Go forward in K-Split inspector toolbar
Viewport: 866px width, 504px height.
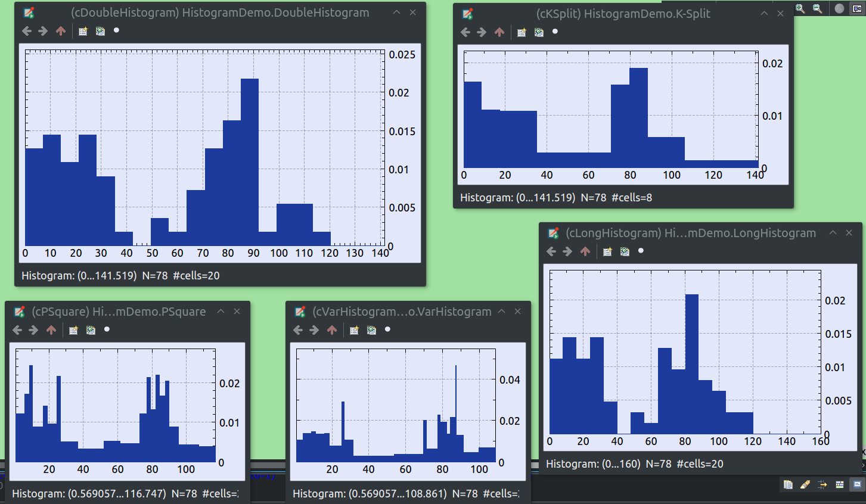point(482,32)
